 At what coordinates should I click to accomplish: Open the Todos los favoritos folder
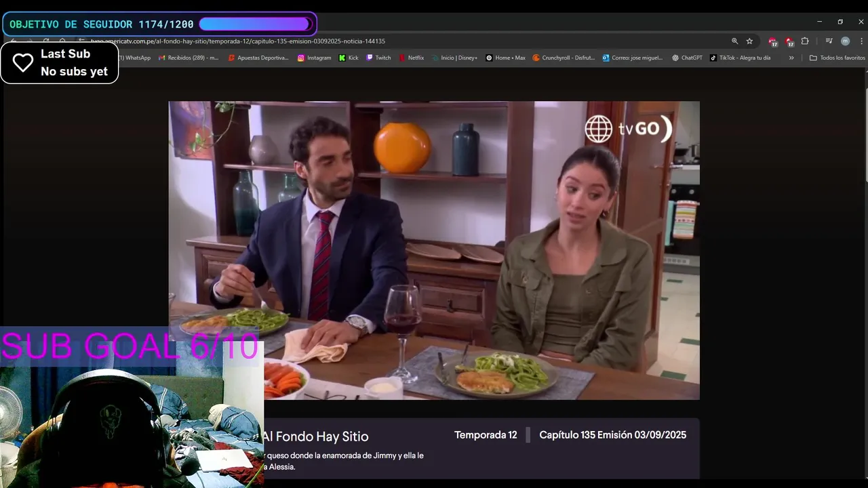coord(837,58)
